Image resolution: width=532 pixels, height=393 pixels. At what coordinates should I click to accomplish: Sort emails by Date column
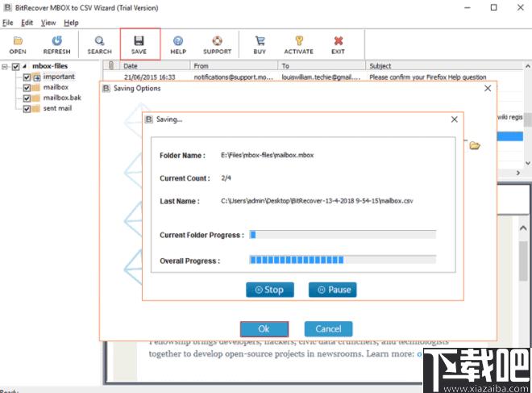pyautogui.click(x=155, y=65)
